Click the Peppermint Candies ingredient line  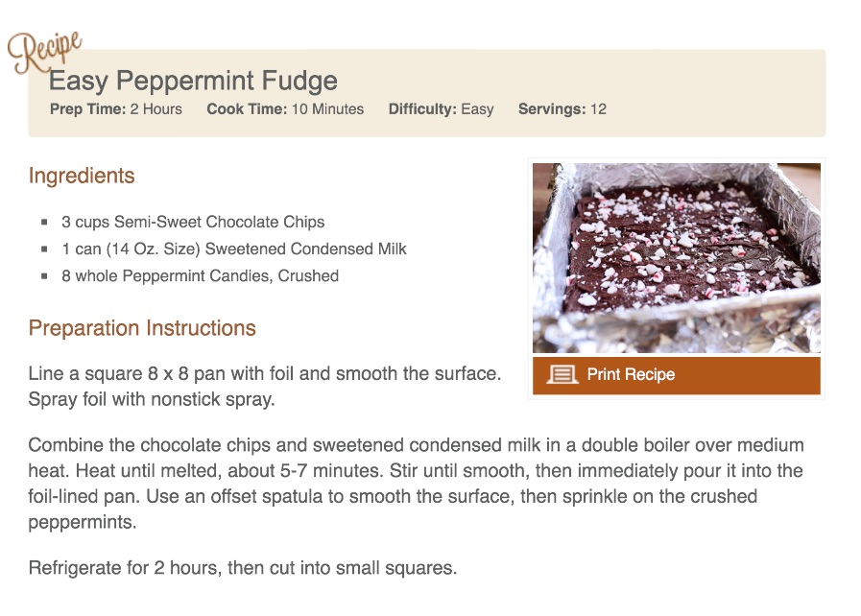coord(200,275)
